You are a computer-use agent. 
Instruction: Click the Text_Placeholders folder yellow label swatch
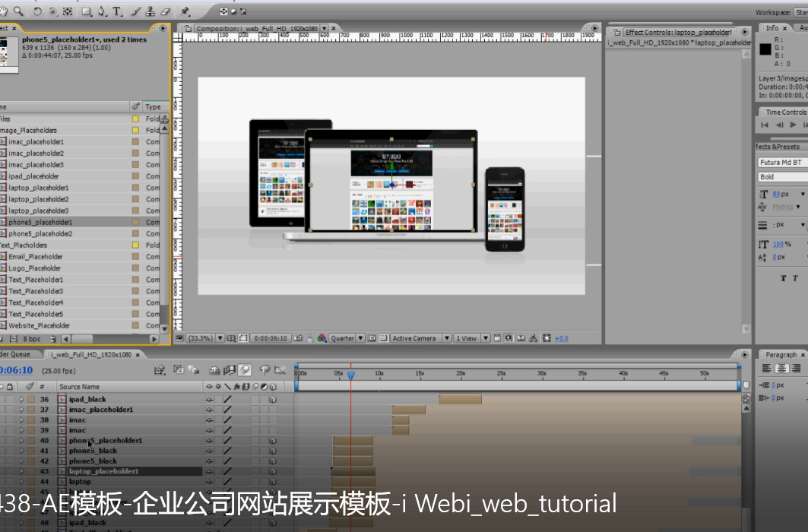point(135,245)
